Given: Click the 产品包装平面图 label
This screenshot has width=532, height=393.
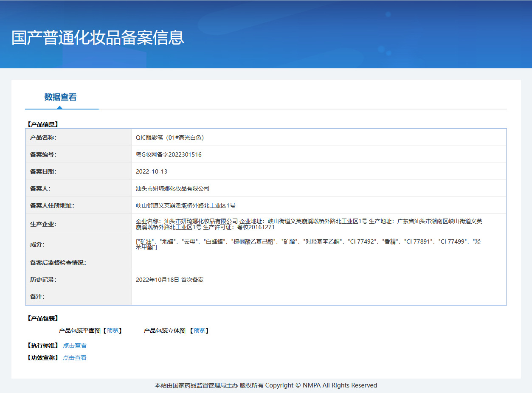Looking at the screenshot, I should click(x=79, y=331).
